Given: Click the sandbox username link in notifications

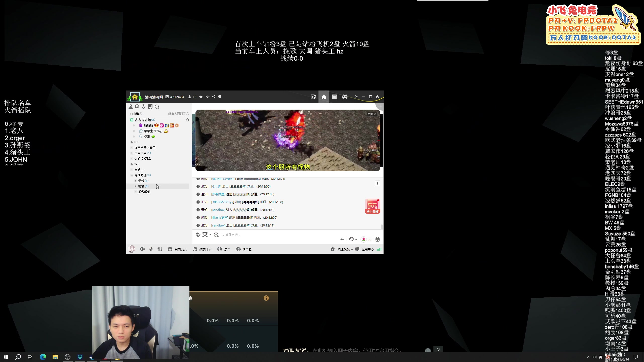Looking at the screenshot, I should [x=218, y=210].
